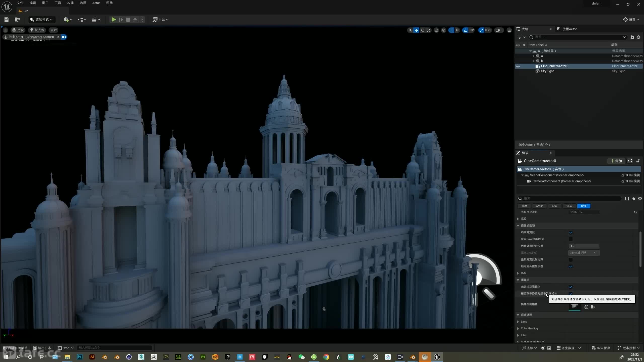Toggle the 使用Pawn控制旋转 checkbox
The width and height of the screenshot is (644, 362).
pos(571,239)
